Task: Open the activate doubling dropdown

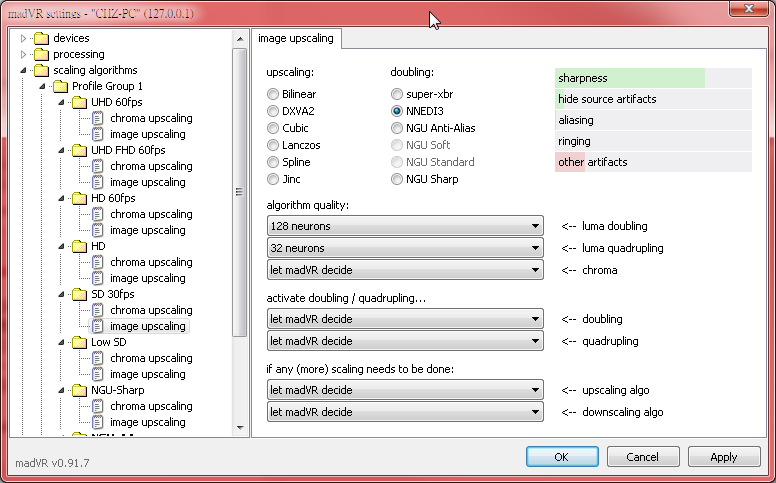Action: [x=405, y=319]
